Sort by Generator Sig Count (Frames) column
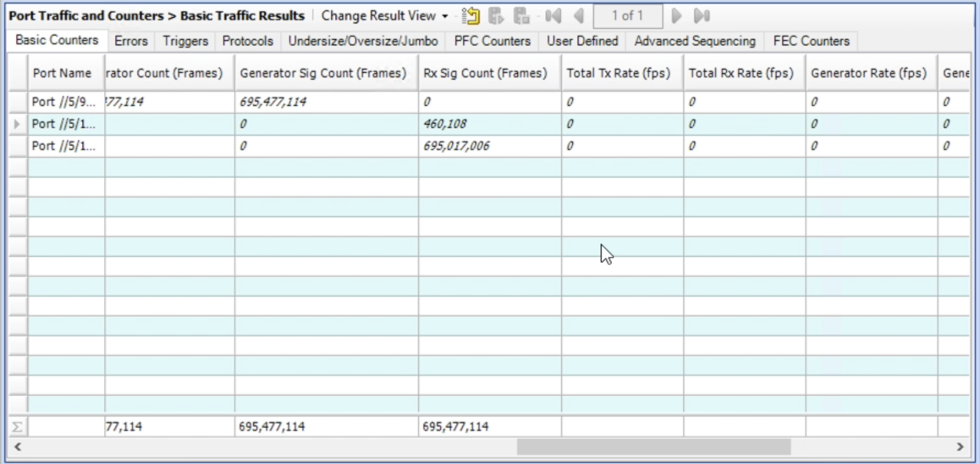Screen dimensions: 980x464 (x=326, y=73)
